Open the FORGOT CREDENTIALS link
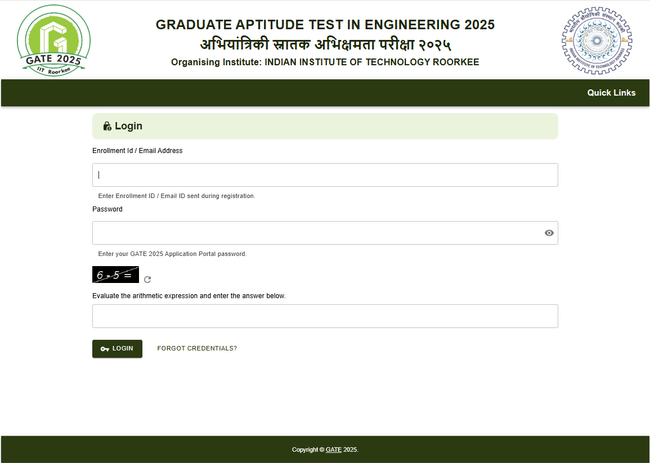 [197, 348]
